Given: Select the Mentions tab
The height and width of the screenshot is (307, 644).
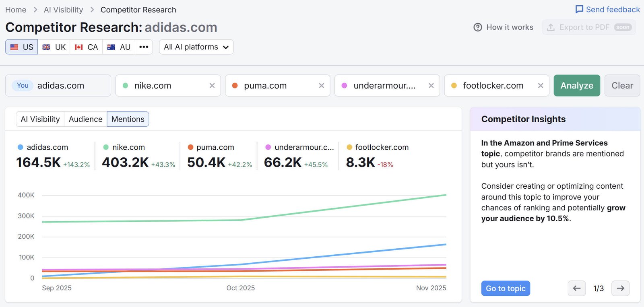Looking at the screenshot, I should pos(128,119).
